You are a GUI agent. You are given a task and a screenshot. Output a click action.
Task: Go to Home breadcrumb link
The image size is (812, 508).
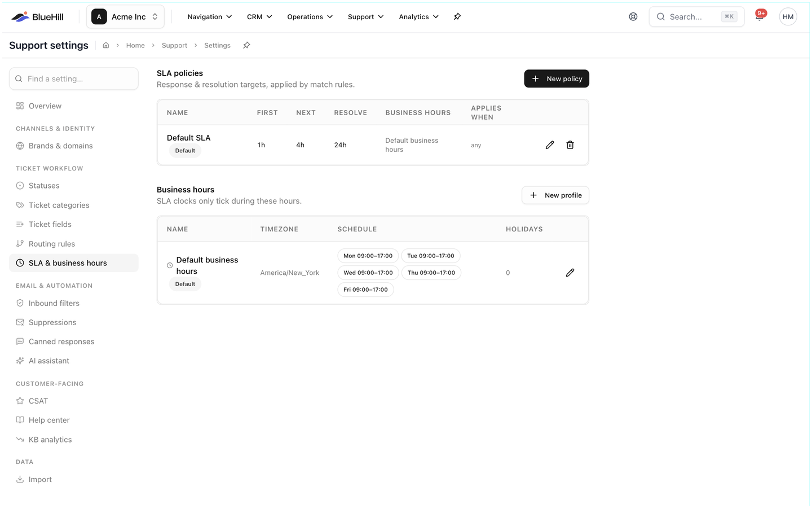click(x=135, y=45)
